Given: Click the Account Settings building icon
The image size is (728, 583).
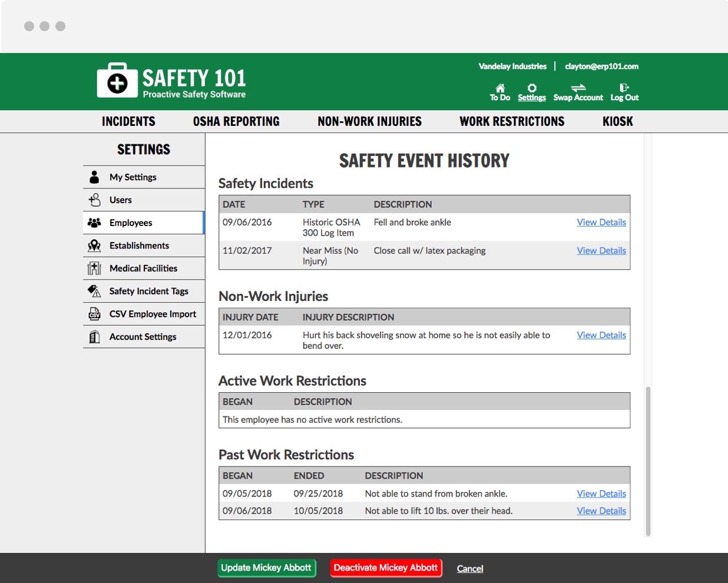Looking at the screenshot, I should [x=94, y=337].
